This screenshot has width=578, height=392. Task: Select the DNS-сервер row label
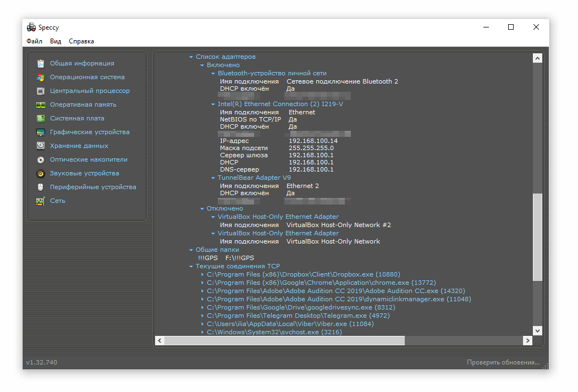click(239, 169)
